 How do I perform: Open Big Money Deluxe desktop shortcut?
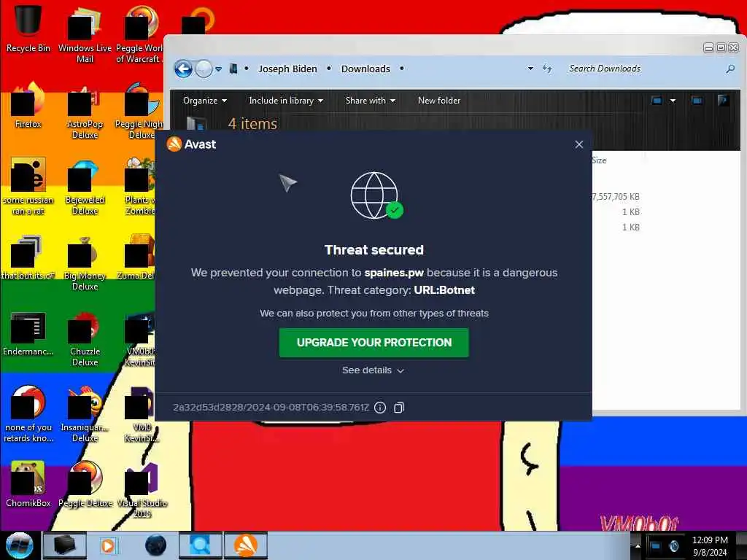click(85, 262)
